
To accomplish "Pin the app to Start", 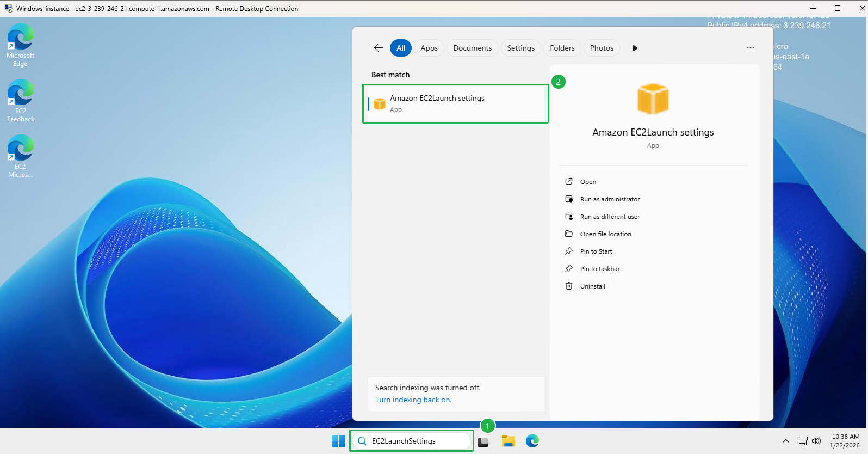I will click(x=596, y=251).
